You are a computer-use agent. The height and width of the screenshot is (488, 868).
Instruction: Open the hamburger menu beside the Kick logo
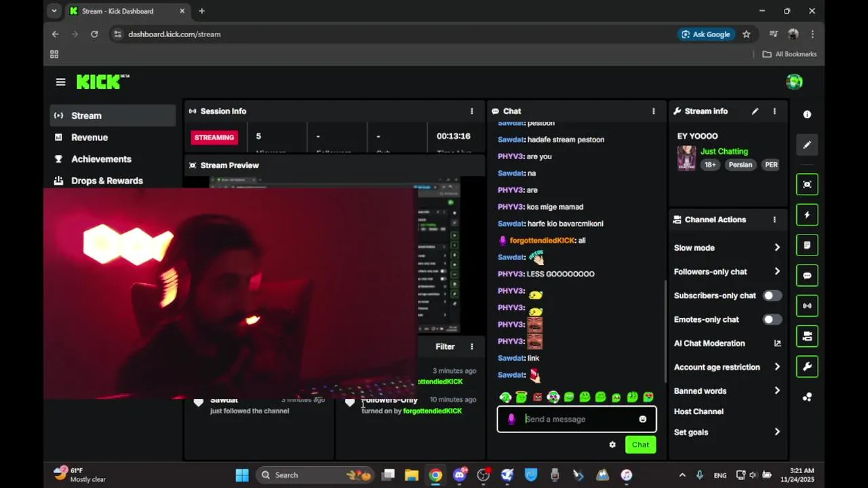[x=60, y=82]
